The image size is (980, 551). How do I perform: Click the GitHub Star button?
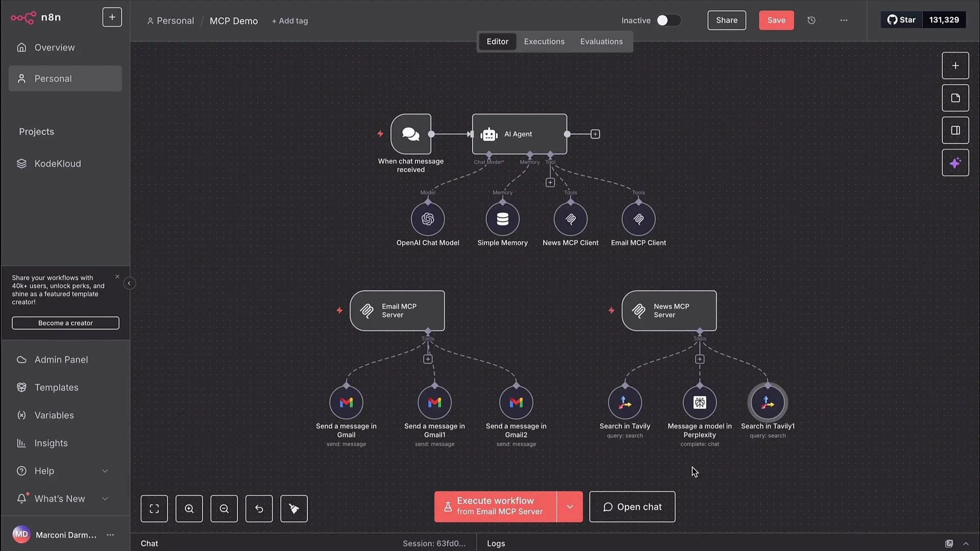coord(901,20)
